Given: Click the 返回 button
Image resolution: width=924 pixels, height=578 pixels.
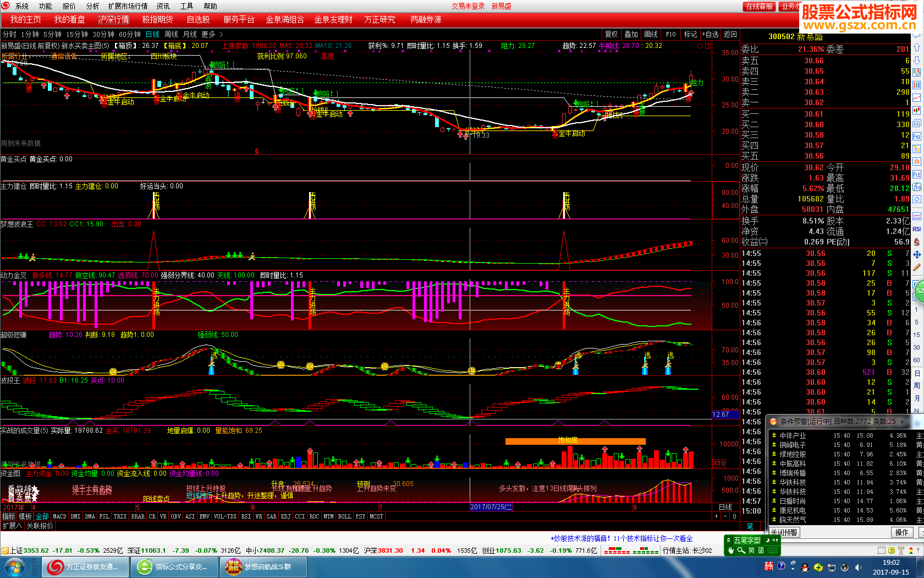Looking at the screenshot, I should coord(730,34).
